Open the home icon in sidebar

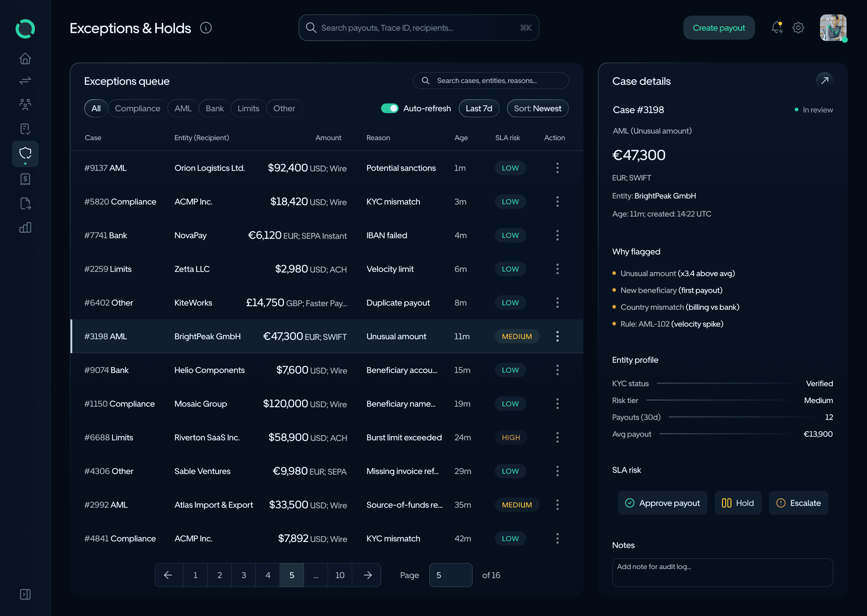point(25,58)
